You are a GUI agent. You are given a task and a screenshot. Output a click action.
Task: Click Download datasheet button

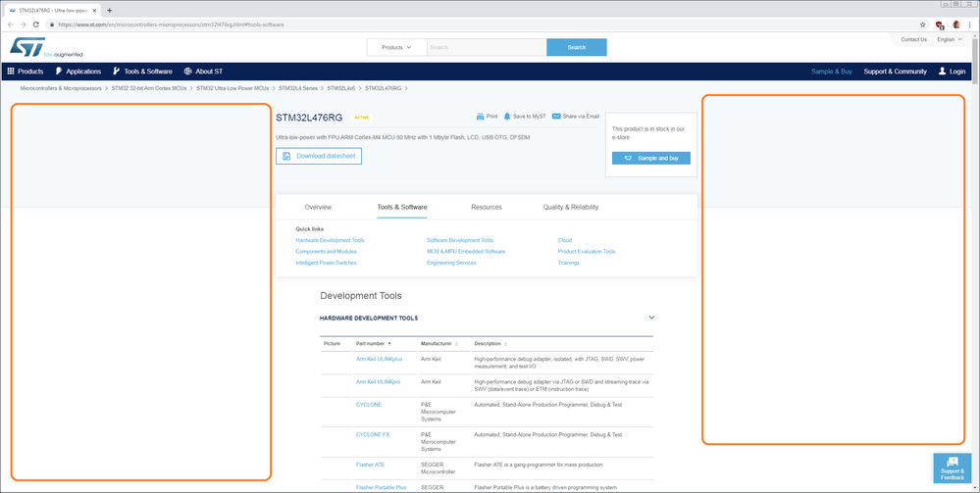pyautogui.click(x=319, y=156)
